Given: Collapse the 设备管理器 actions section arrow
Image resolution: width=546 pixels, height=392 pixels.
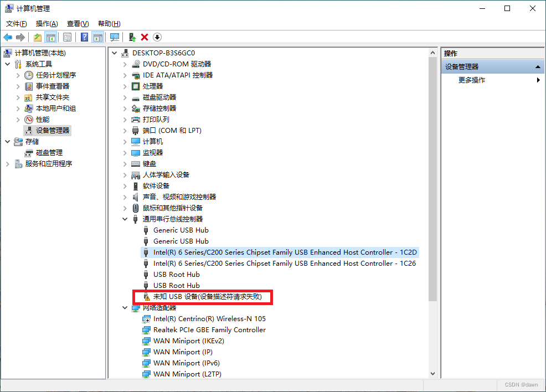Looking at the screenshot, I should point(538,67).
